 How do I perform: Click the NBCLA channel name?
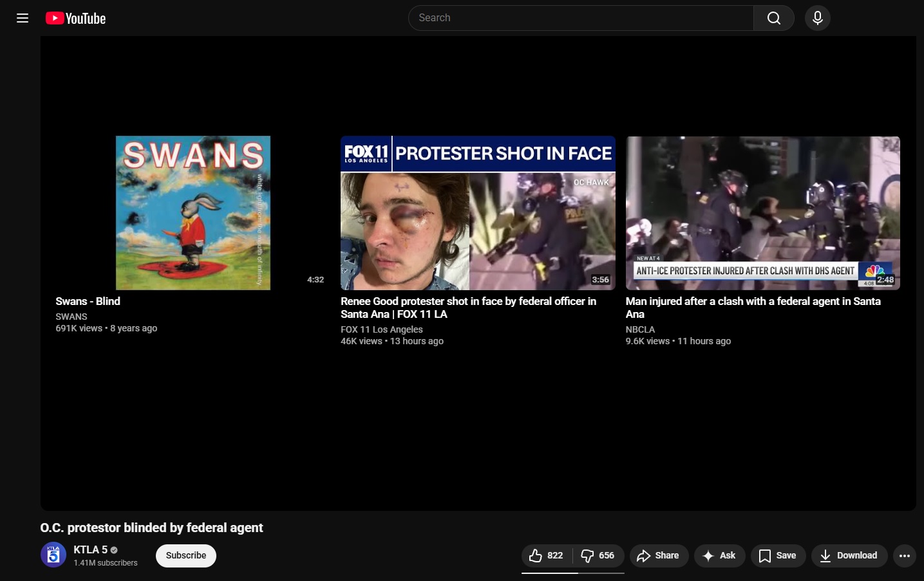[x=640, y=329]
